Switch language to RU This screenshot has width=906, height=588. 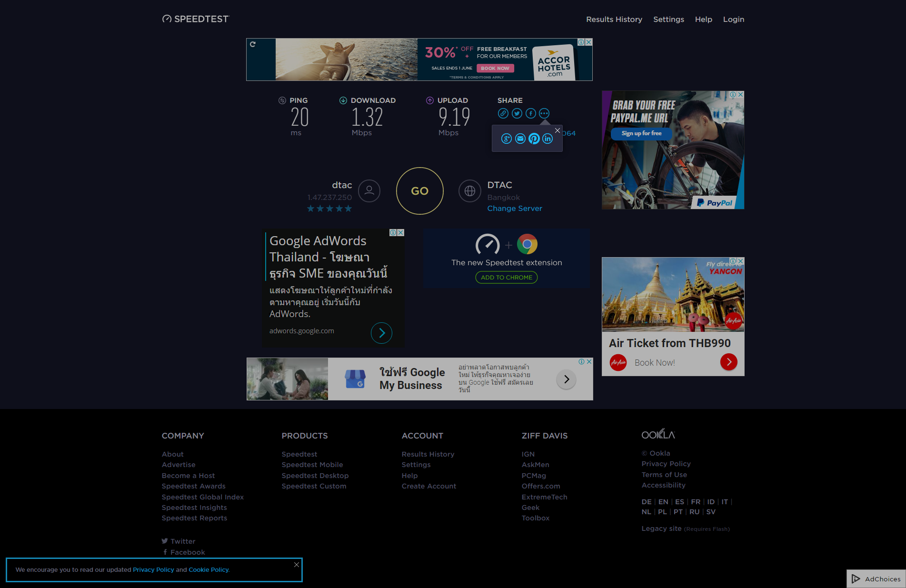pyautogui.click(x=695, y=512)
